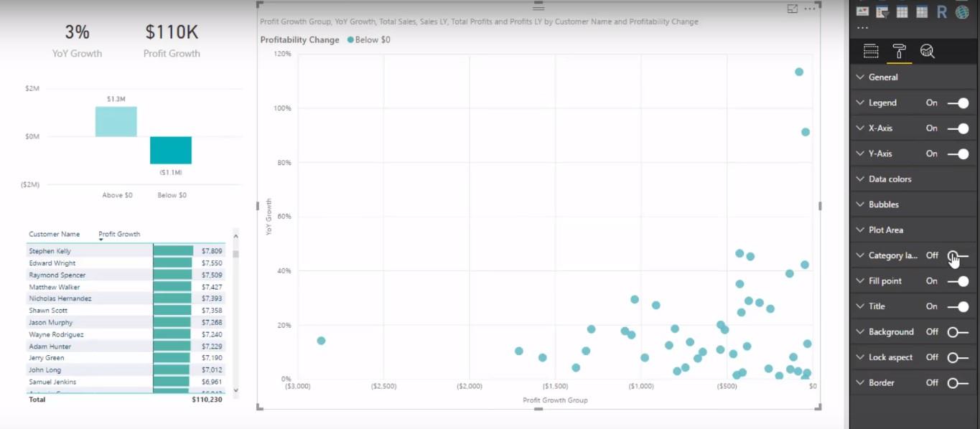Switch to the Fields well tab
980x429 pixels.
coord(871,51)
